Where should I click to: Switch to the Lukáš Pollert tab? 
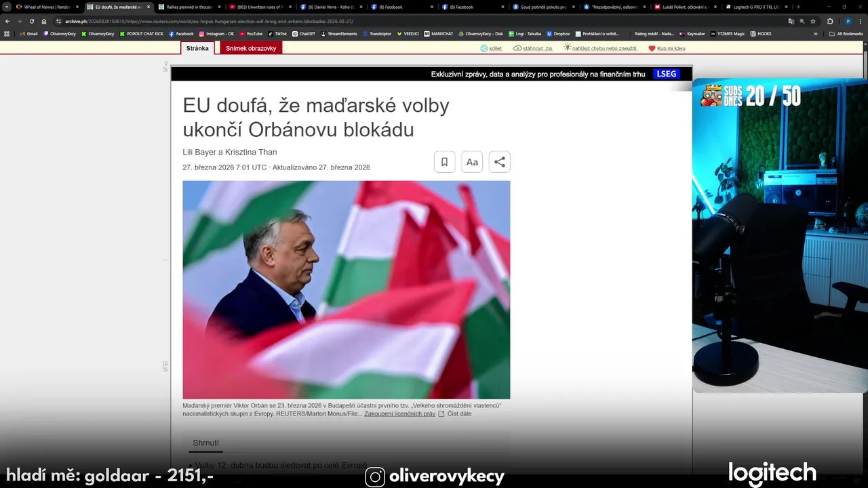click(684, 7)
